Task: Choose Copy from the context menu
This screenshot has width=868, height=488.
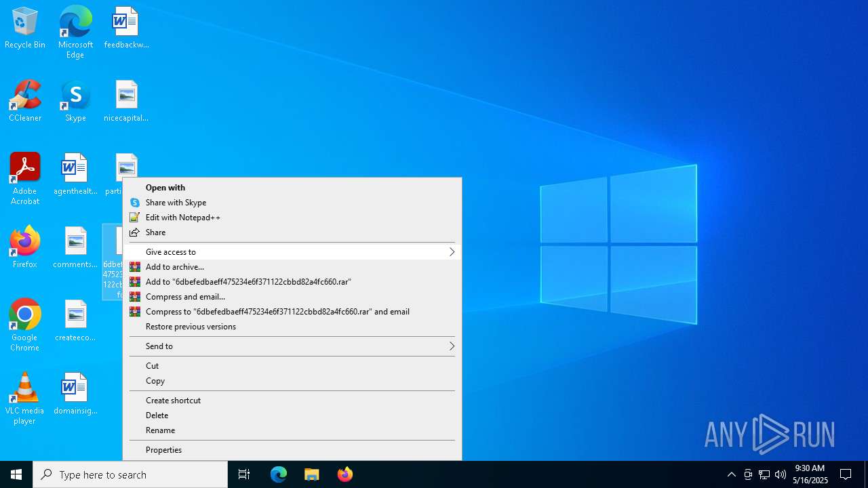Action: [x=292, y=381]
